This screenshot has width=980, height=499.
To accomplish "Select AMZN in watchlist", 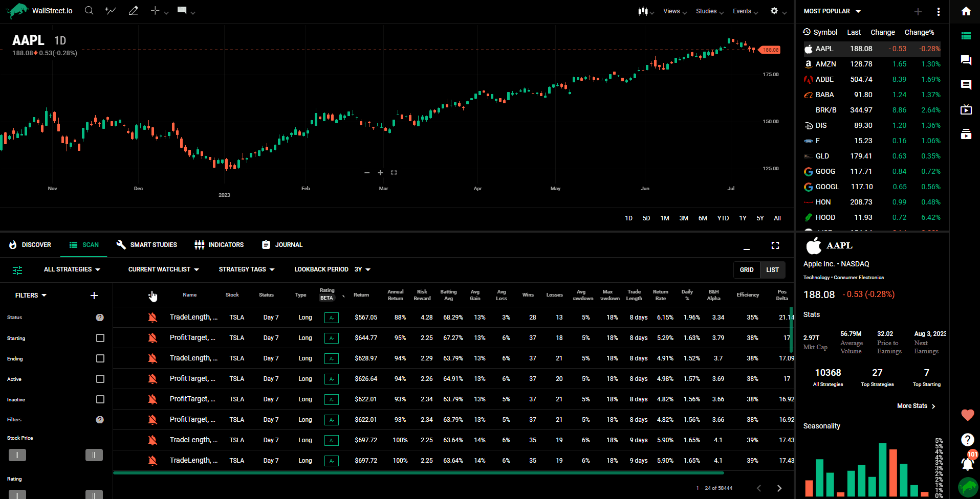I will coord(872,64).
